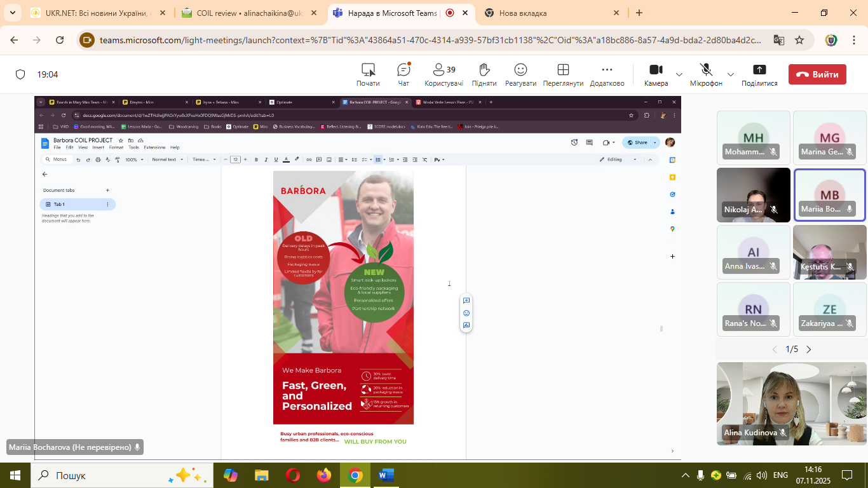Show the participants list (Користувачі)

(x=444, y=74)
